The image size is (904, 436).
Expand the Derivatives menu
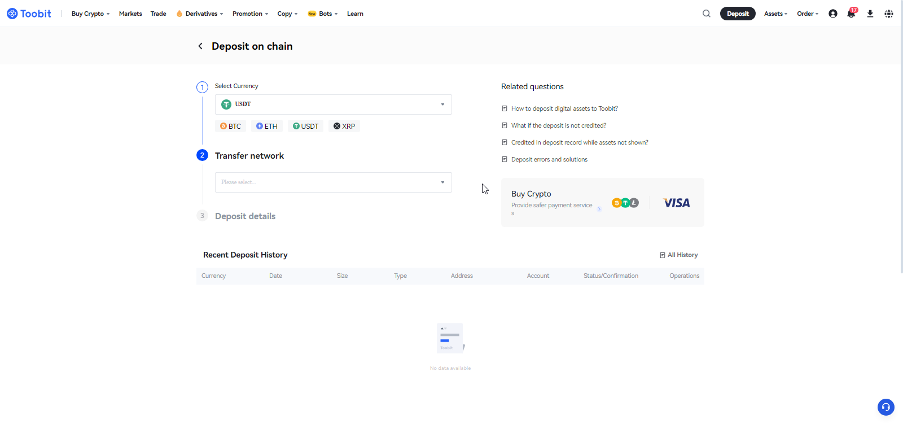(x=199, y=14)
